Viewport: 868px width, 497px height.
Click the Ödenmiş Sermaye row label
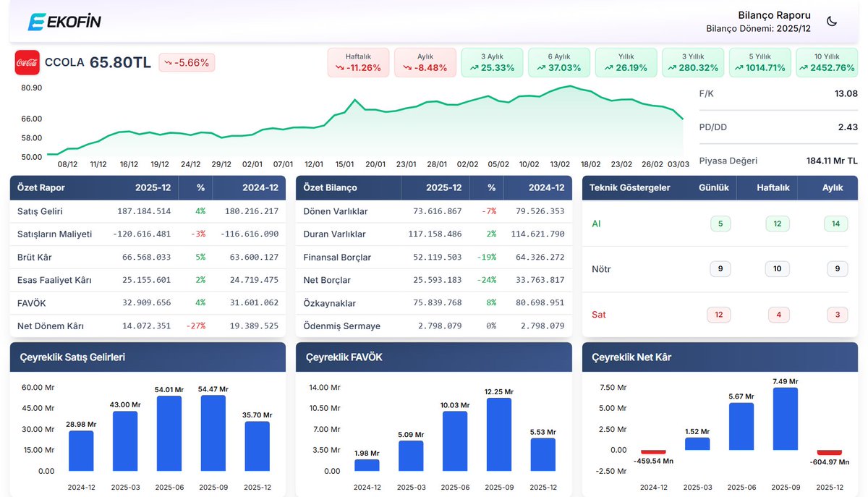[x=342, y=326]
